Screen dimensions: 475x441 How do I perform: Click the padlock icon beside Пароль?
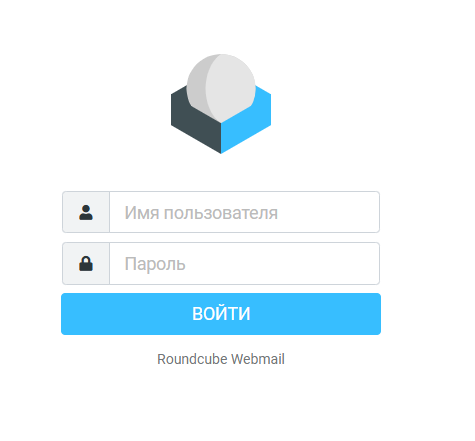coord(86,263)
